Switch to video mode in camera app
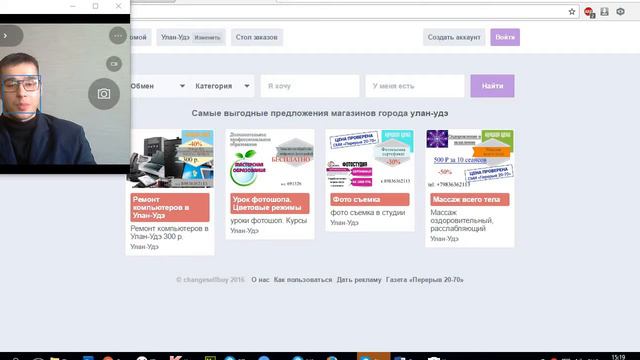The width and height of the screenshot is (640, 360). coord(114,64)
